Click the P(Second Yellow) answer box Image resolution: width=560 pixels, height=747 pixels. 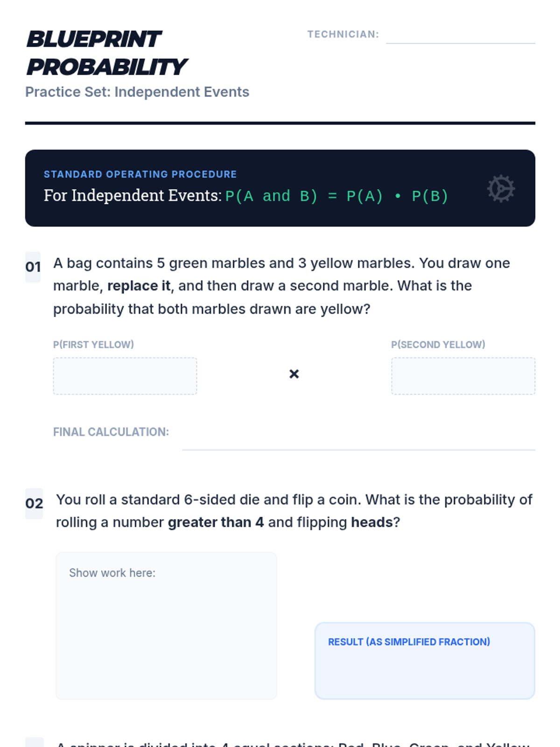click(463, 376)
